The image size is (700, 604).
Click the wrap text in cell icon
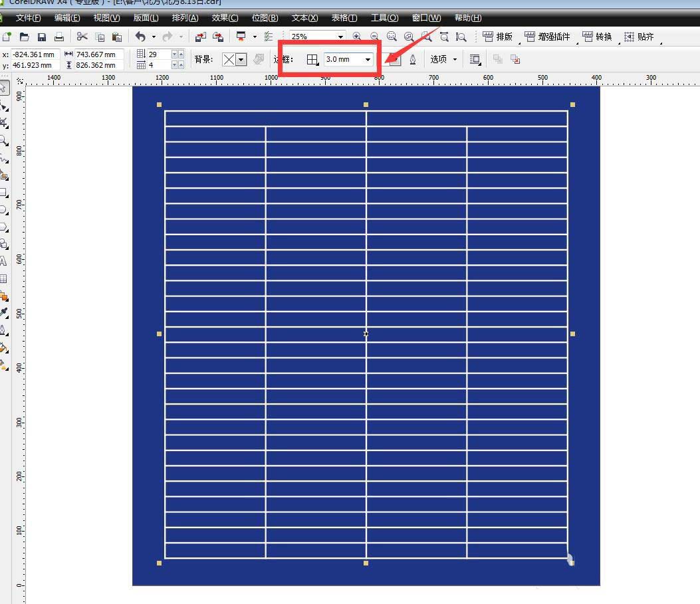pos(474,59)
